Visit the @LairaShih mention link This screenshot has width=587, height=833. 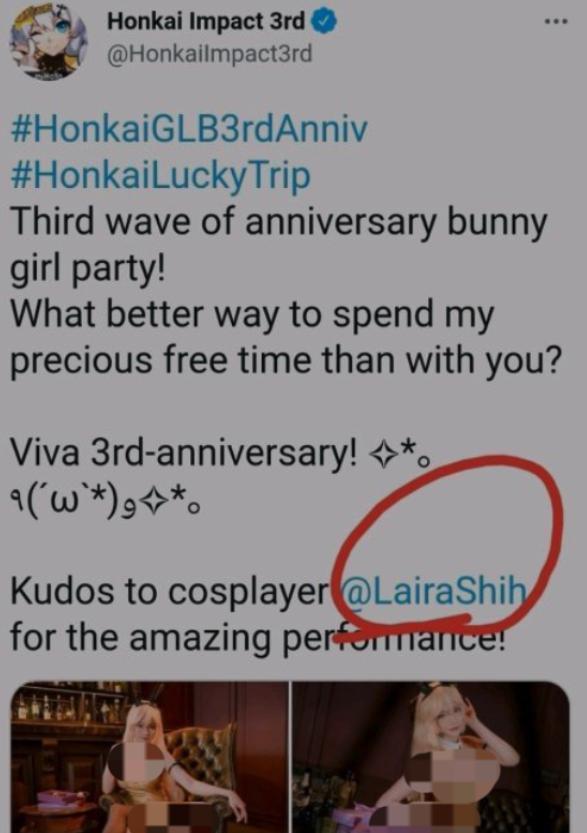435,591
